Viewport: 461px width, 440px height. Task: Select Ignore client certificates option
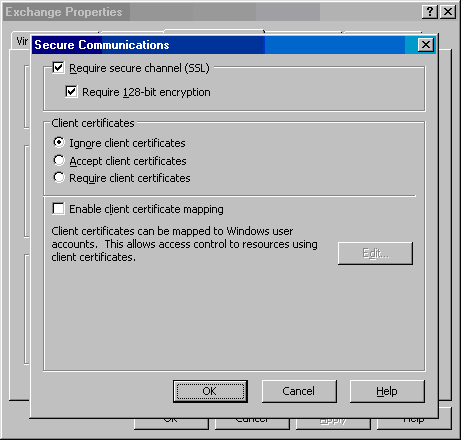pyautogui.click(x=59, y=142)
